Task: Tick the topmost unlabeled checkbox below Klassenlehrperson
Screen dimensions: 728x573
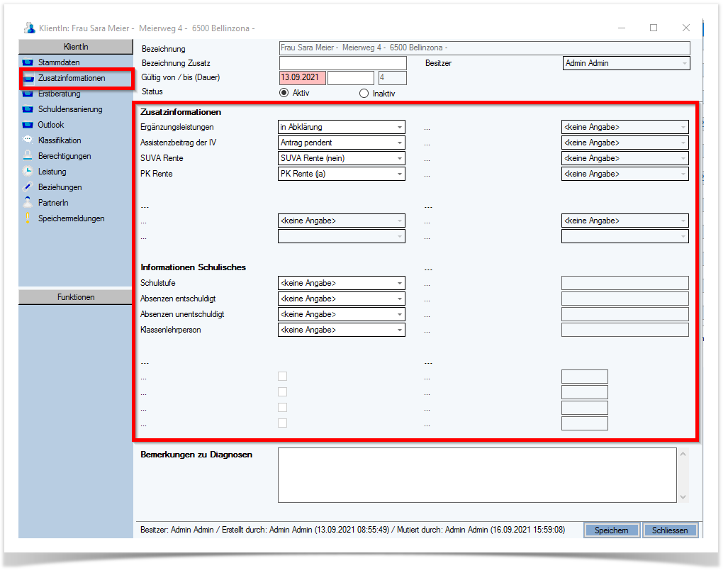Action: point(282,376)
